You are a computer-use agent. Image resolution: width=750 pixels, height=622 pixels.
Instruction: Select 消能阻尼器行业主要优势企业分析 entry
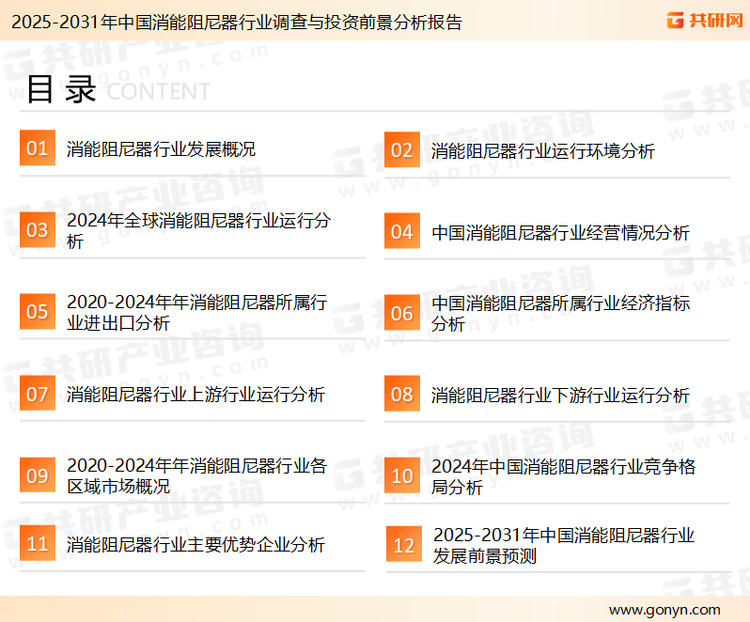coord(196,544)
